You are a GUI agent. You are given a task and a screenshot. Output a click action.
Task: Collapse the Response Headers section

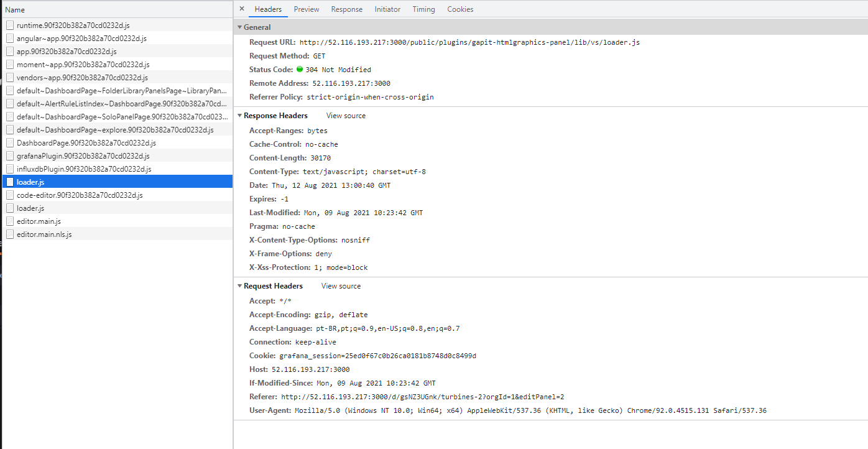click(239, 115)
